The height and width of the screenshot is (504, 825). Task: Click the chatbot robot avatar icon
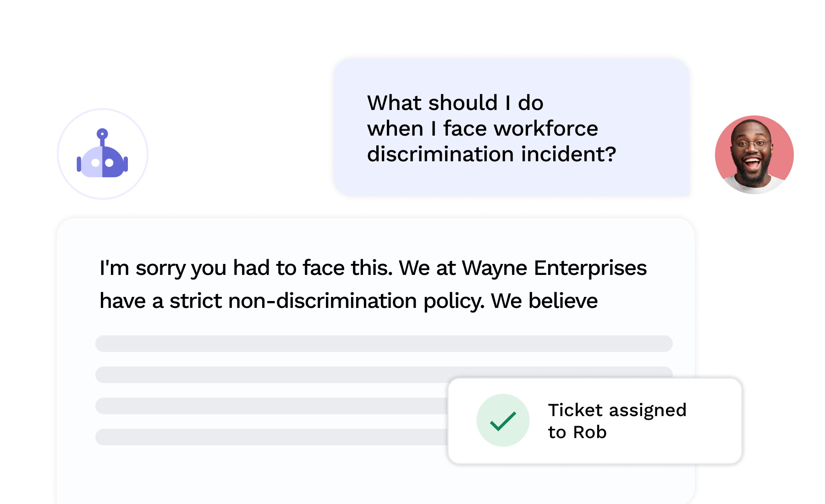click(102, 154)
